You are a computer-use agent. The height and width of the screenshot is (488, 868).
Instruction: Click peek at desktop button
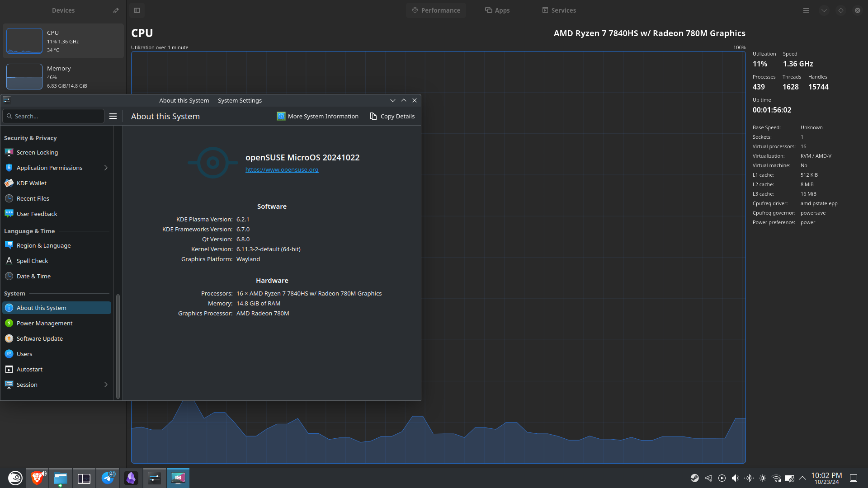pos(854,478)
